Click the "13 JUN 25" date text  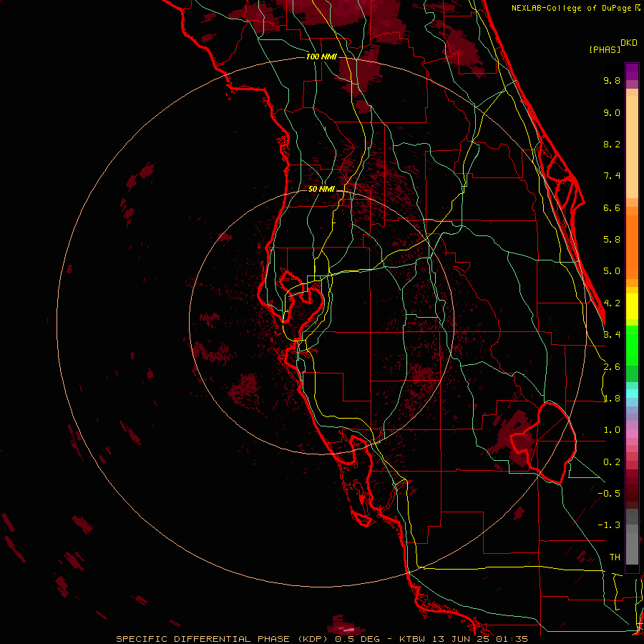pos(460,639)
